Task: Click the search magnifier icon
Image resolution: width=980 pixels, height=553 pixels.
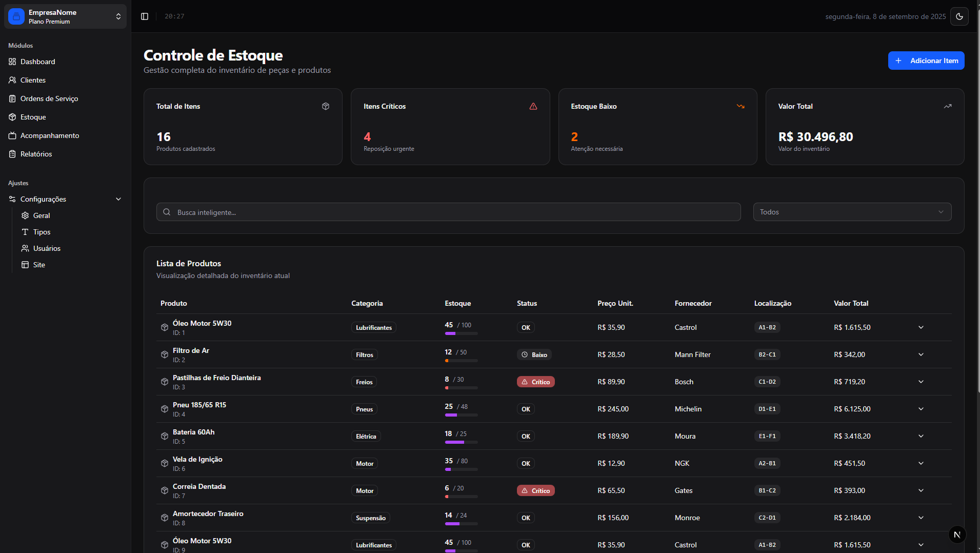Action: point(167,212)
